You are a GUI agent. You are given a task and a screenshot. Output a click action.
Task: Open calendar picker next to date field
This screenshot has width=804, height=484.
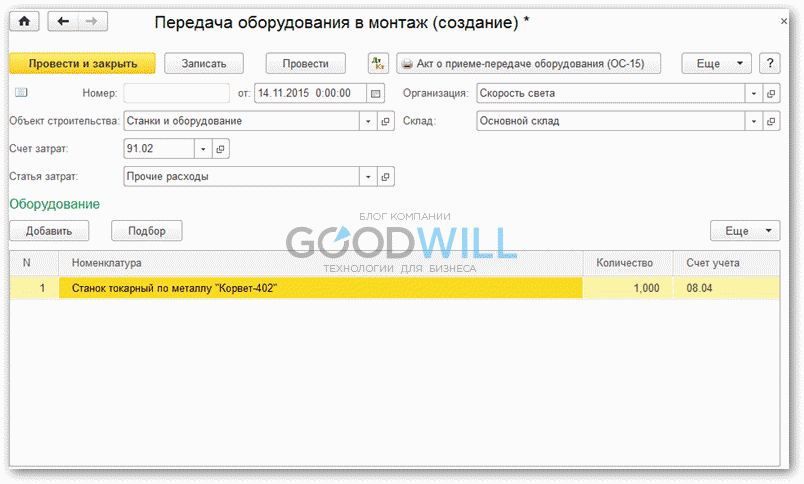point(376,93)
